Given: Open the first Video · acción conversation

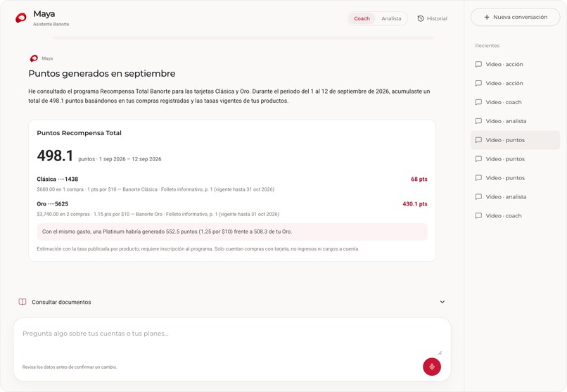Looking at the screenshot, I should pyautogui.click(x=515, y=64).
